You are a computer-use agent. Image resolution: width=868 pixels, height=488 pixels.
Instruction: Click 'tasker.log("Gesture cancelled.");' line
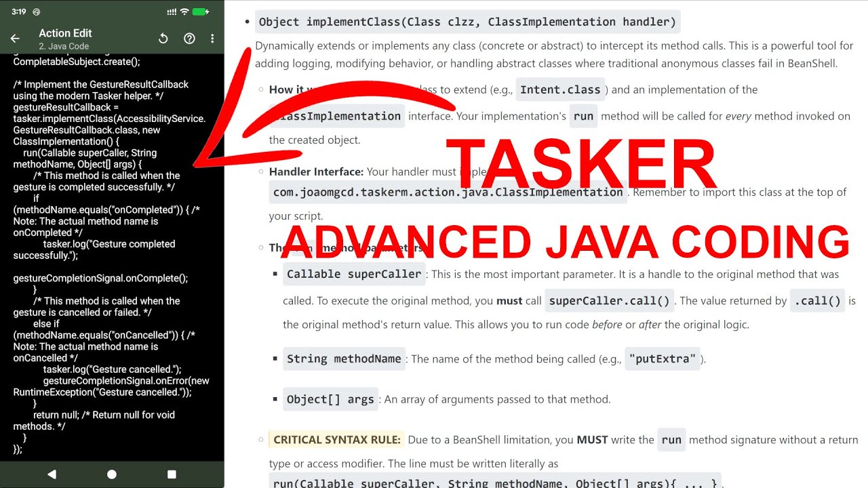coord(113,369)
